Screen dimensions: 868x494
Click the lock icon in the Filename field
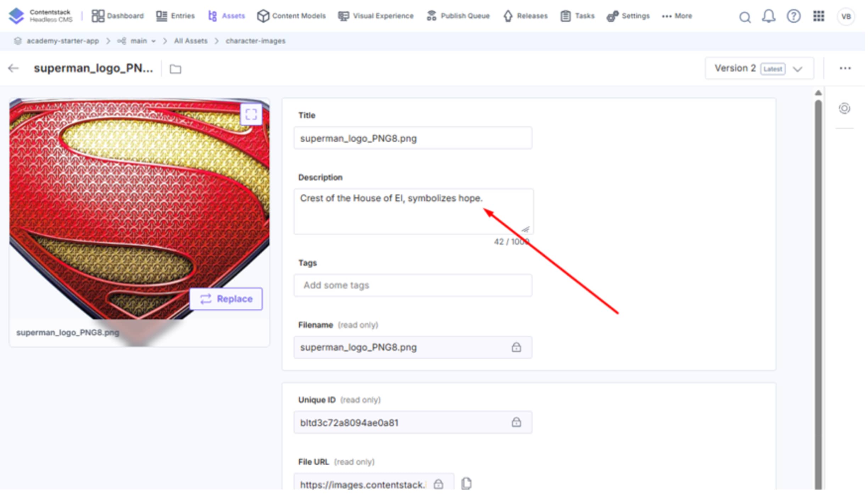(516, 347)
